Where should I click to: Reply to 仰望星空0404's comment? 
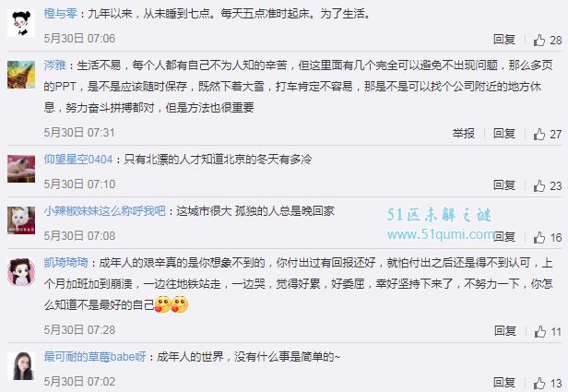pyautogui.click(x=504, y=185)
